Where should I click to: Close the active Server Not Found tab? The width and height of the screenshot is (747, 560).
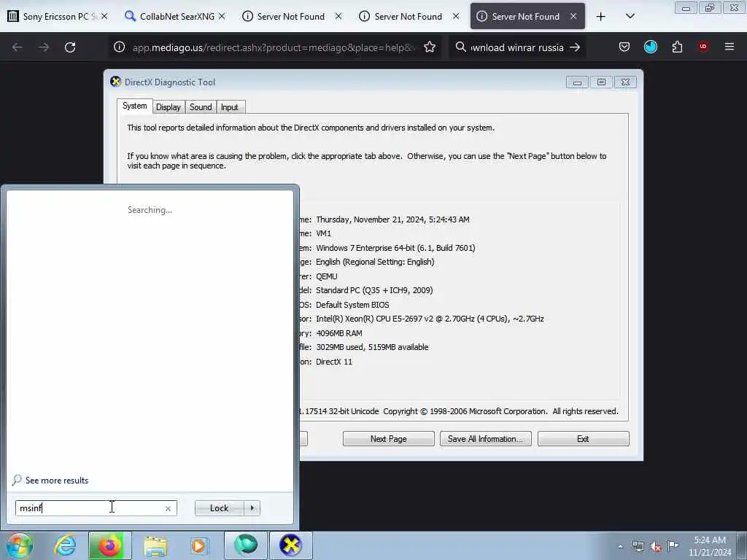point(573,16)
